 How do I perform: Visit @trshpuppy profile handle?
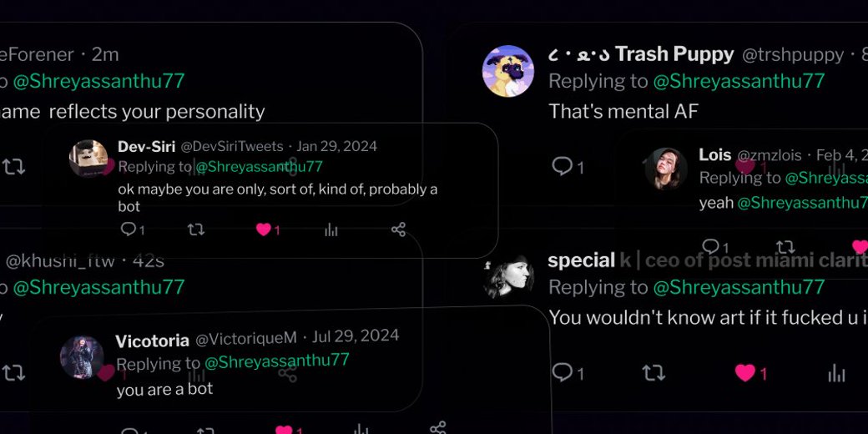(793, 55)
